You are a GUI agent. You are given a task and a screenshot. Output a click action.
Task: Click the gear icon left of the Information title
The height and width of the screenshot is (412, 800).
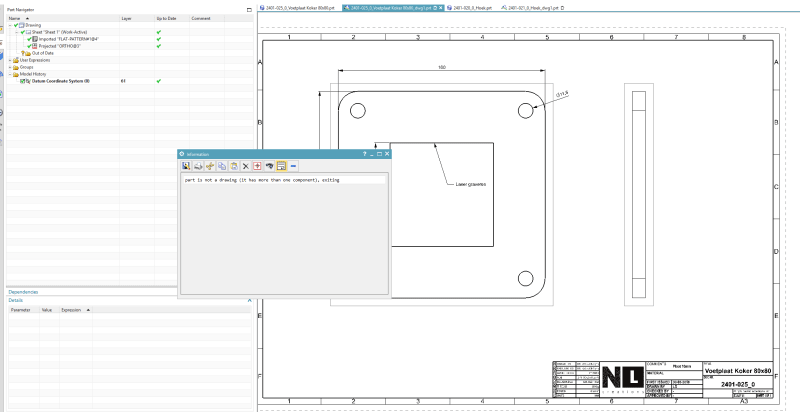point(182,154)
